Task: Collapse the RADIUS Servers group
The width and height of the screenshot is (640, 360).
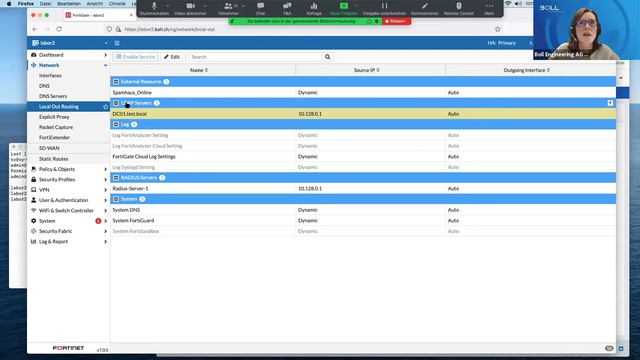Action: (116, 178)
